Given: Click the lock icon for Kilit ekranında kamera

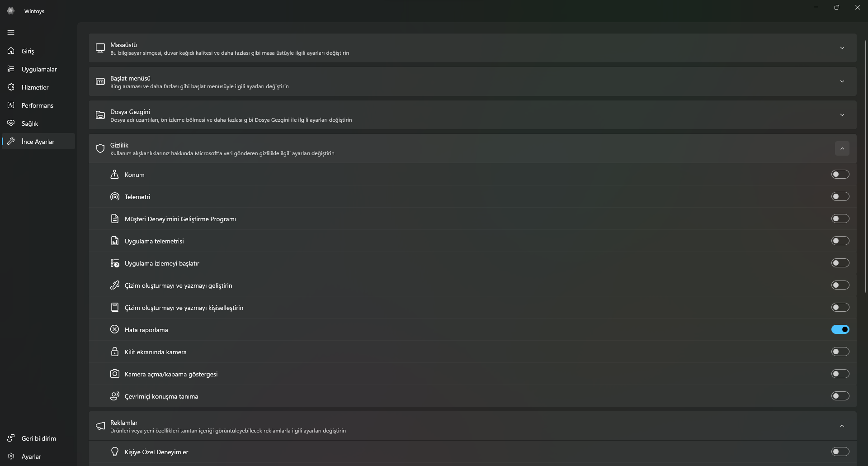Looking at the screenshot, I should pyautogui.click(x=115, y=352).
